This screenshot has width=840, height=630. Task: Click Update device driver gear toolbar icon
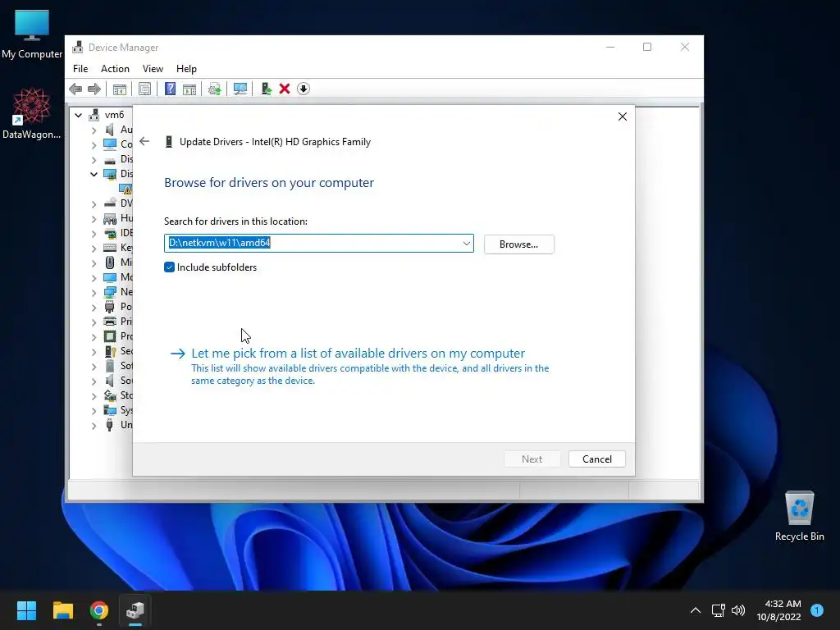(x=214, y=89)
